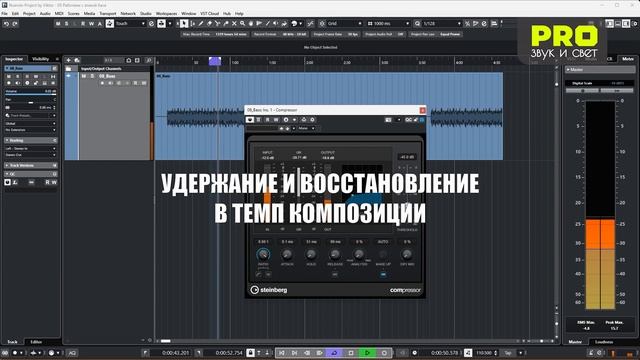Select the Zoom magnifier tool
The width and height of the screenshot is (640, 360).
point(242,24)
